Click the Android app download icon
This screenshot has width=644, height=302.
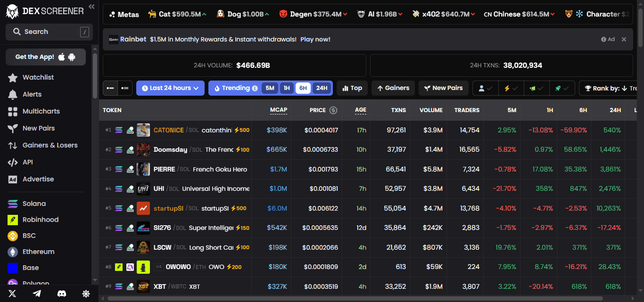[72, 57]
